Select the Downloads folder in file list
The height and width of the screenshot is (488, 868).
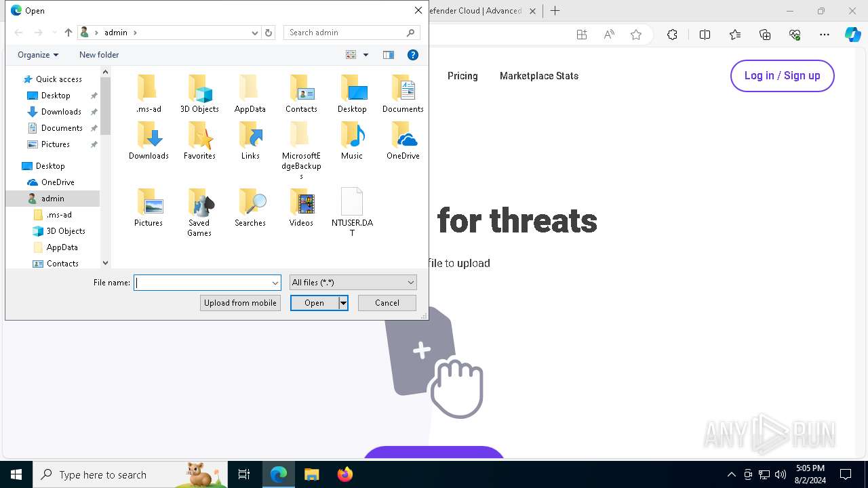[149, 140]
